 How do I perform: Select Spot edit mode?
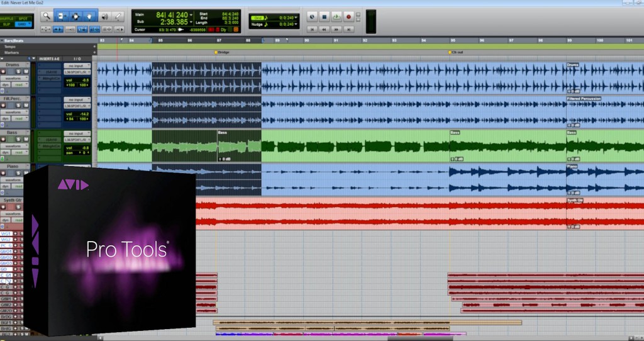[24, 19]
